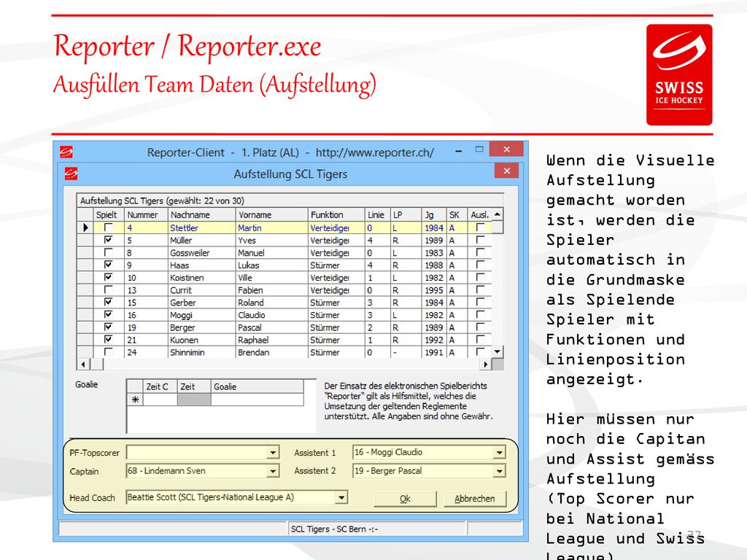This screenshot has height=560, width=747.
Task: Sort by Funktion column header
Action: click(x=336, y=215)
